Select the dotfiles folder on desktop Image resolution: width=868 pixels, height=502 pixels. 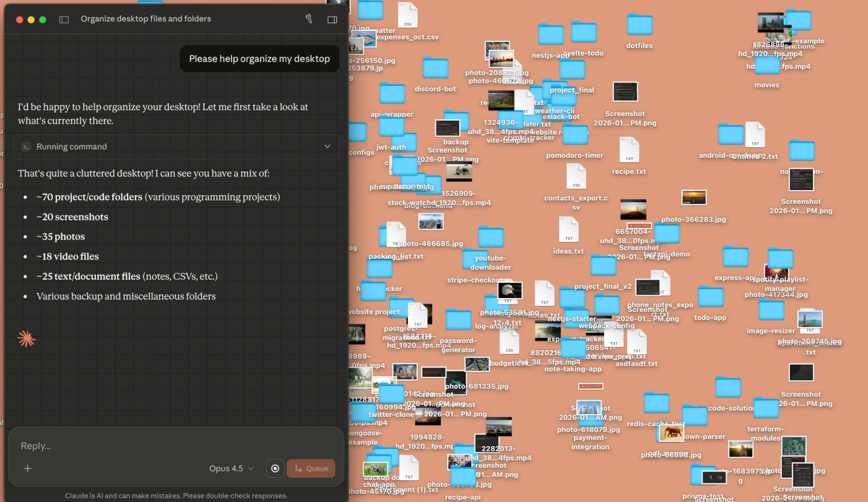[x=639, y=26]
